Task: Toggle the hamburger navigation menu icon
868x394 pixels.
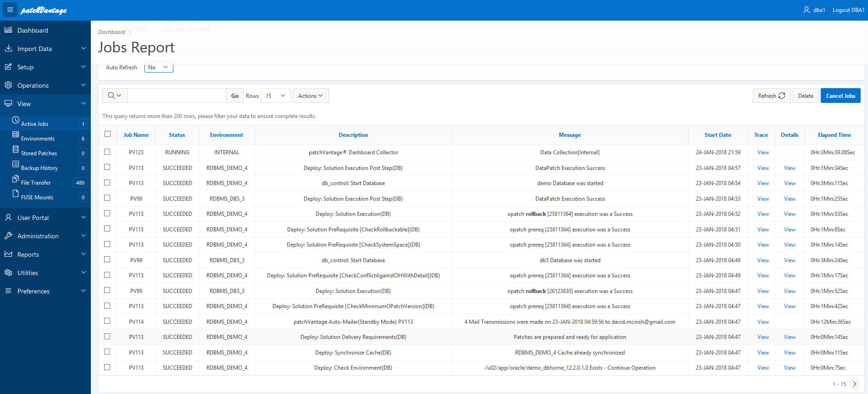Action: coord(10,10)
